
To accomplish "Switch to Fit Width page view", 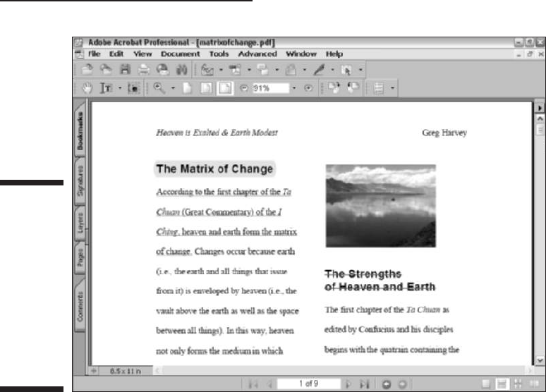I will [225, 88].
